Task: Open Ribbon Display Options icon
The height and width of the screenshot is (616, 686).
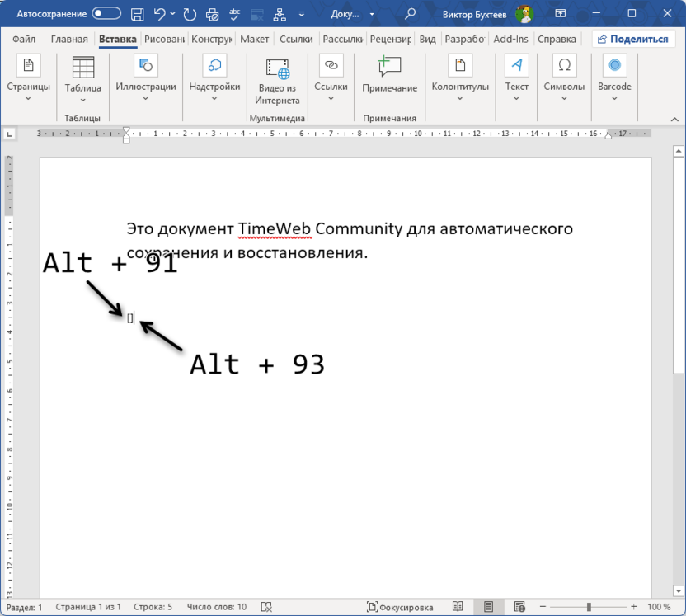Action: tap(560, 13)
